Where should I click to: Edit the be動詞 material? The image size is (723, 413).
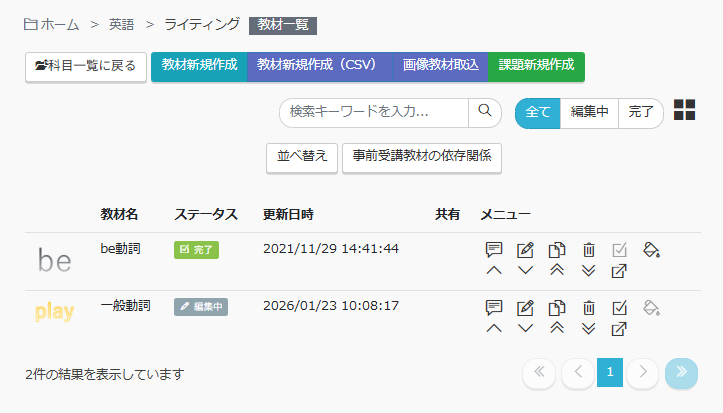tap(525, 249)
